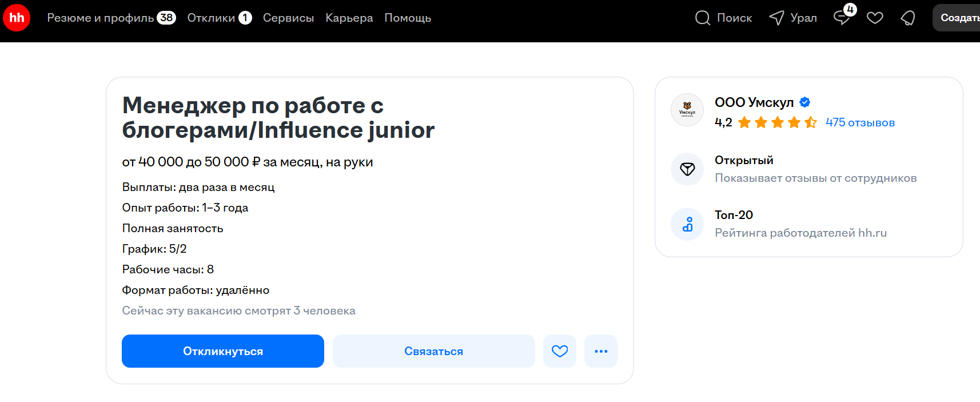
Task: Click the vacancy title heading
Action: 278,117
